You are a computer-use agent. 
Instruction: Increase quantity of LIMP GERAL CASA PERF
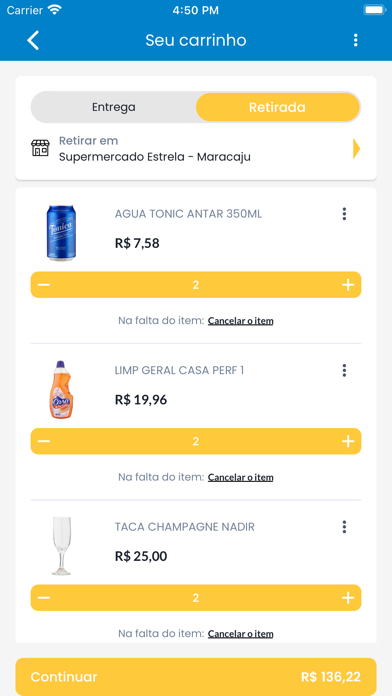click(348, 441)
